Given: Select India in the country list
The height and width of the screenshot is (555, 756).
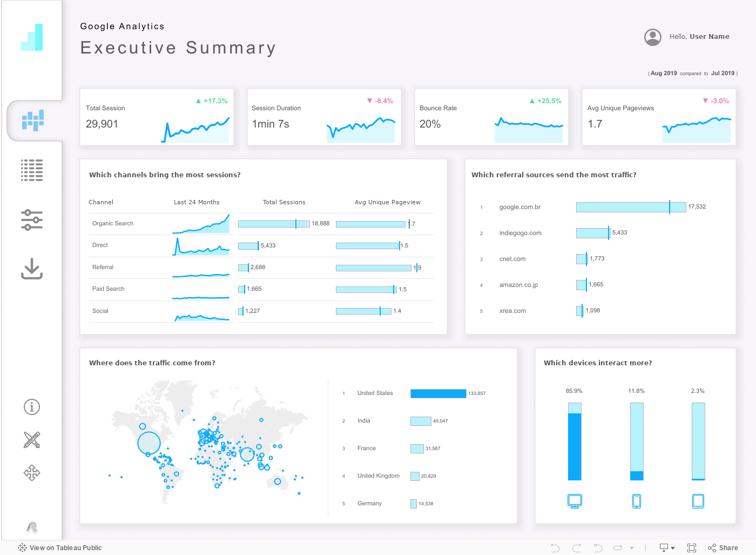Looking at the screenshot, I should click(363, 420).
